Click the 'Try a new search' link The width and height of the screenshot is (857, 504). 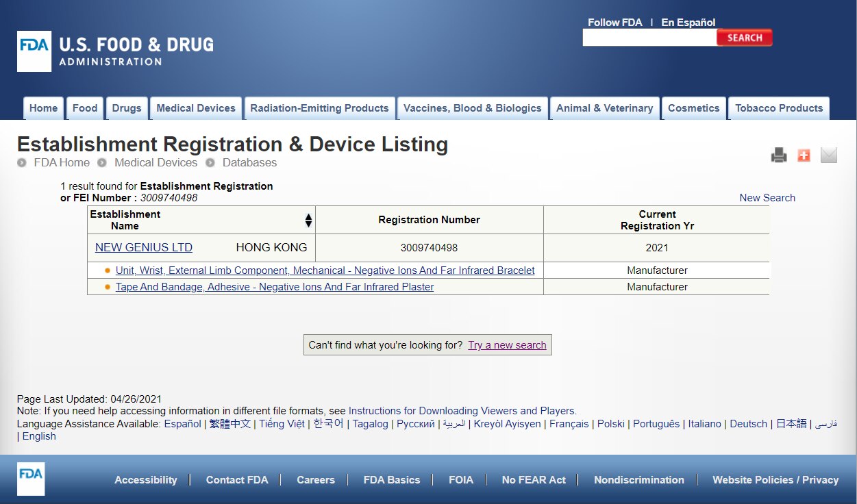[x=507, y=345]
